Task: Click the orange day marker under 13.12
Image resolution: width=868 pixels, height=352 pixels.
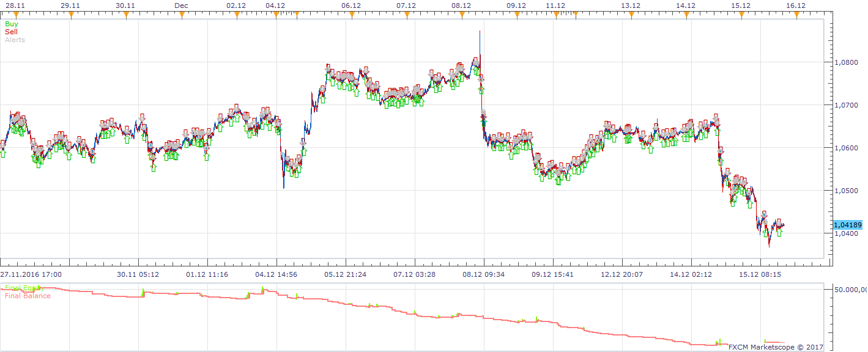Action: (x=631, y=15)
